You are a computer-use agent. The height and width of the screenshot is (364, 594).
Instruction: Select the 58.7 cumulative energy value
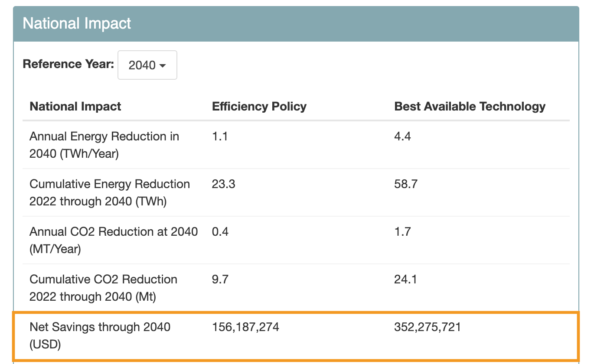point(405,184)
